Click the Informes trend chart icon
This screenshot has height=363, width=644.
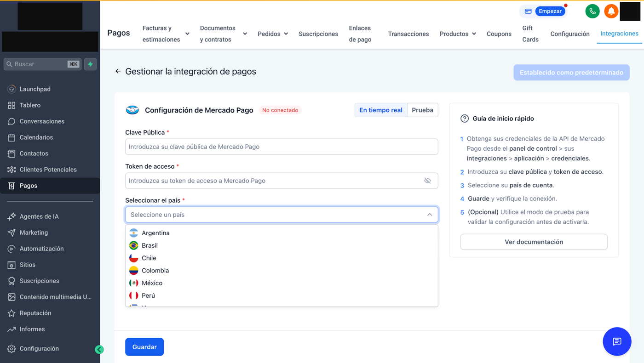11,329
